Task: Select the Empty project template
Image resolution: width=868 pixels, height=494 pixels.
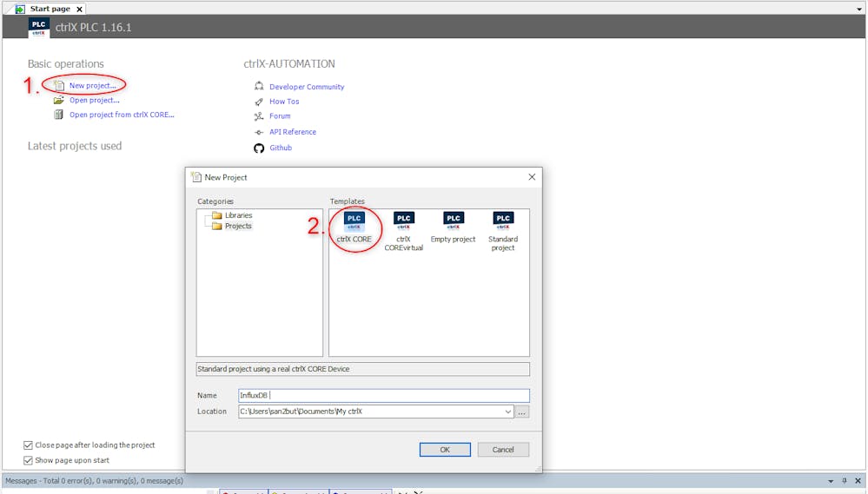Action: 453,227
